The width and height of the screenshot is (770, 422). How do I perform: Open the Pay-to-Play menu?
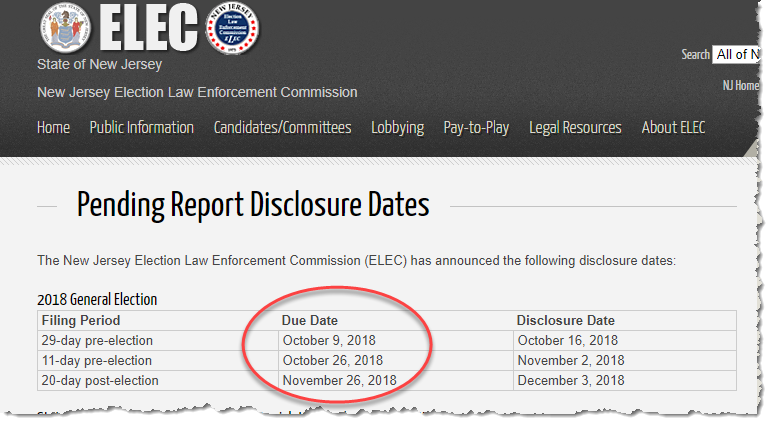[x=476, y=128]
